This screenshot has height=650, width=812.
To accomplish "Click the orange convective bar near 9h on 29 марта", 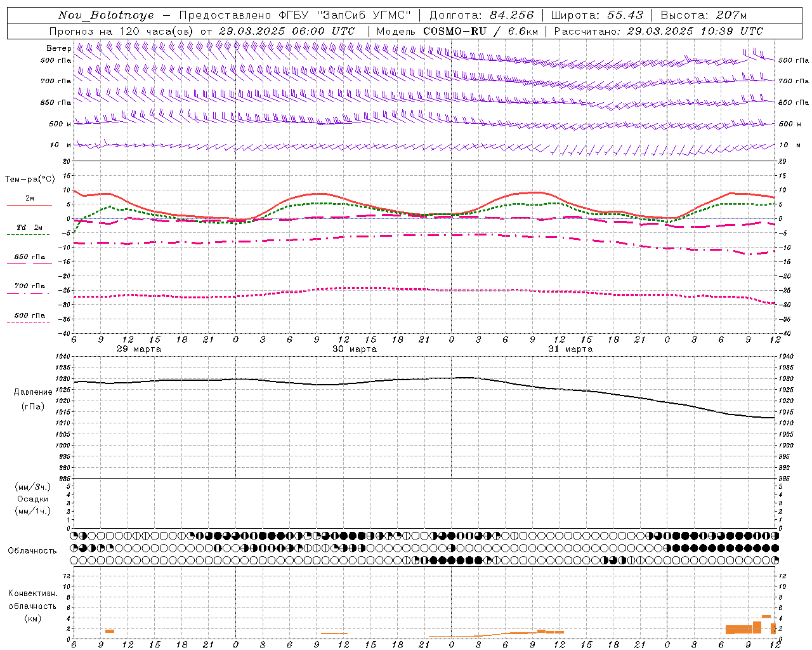I will [x=110, y=631].
